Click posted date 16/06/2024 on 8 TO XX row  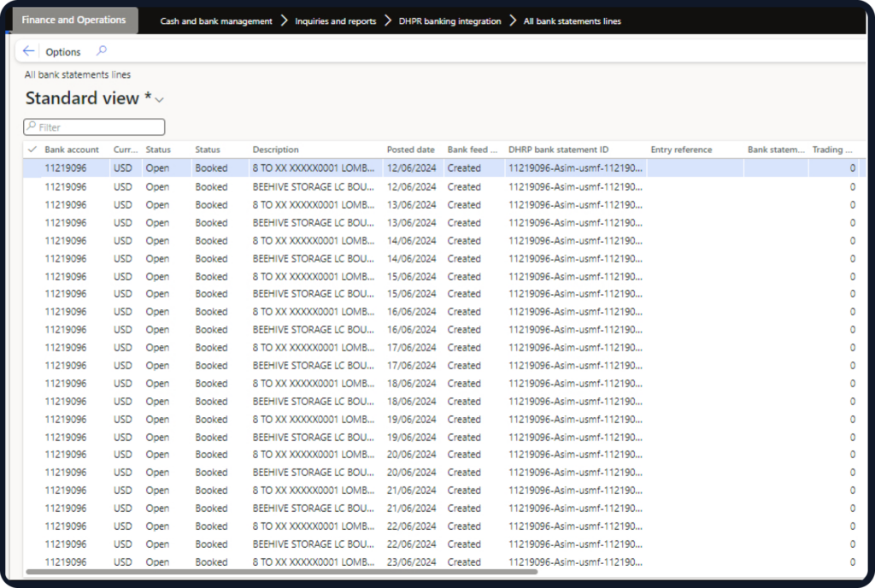[x=411, y=311]
